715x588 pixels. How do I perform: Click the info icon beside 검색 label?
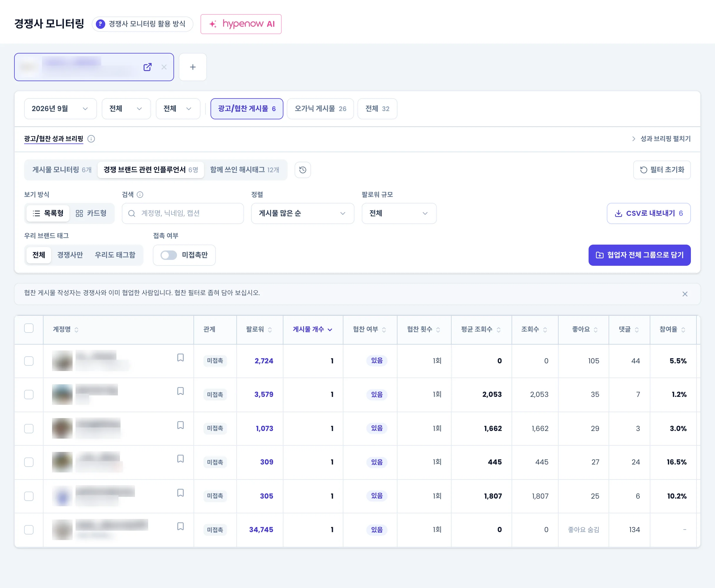coord(140,195)
